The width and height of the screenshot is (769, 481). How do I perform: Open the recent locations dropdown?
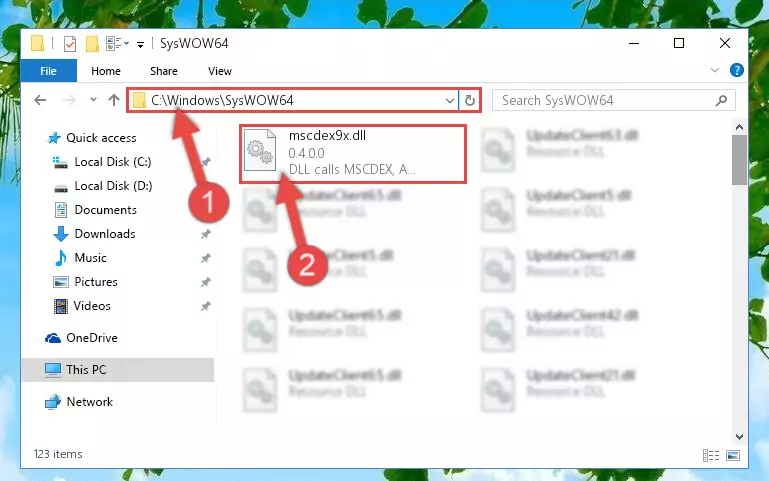(x=93, y=100)
